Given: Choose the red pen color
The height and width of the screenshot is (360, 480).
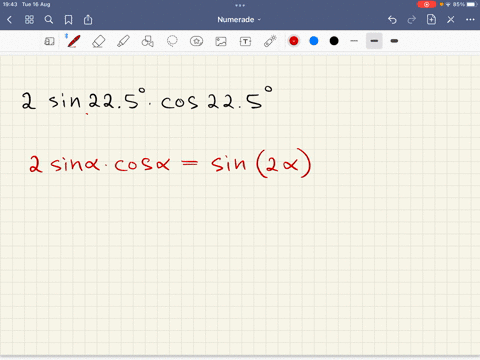Looking at the screenshot, I should click(x=294, y=41).
